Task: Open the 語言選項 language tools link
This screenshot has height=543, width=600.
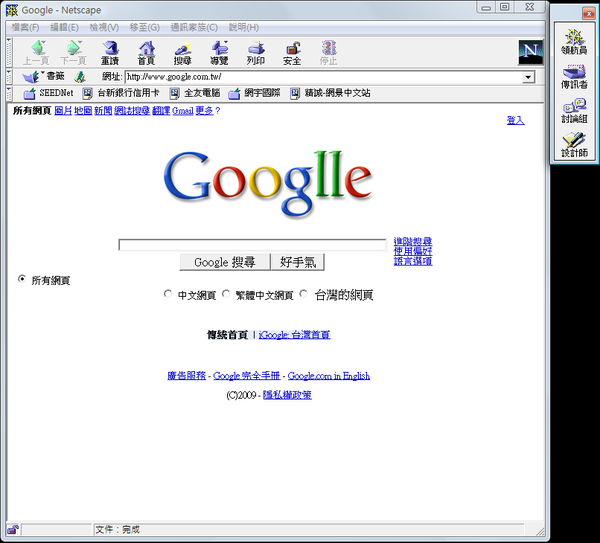Action: click(413, 261)
